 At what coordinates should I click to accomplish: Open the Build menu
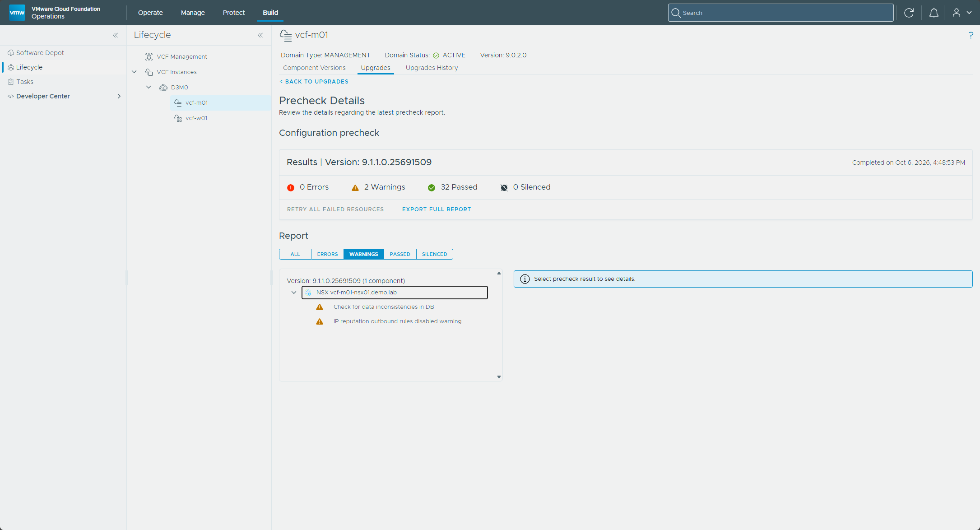pyautogui.click(x=270, y=13)
